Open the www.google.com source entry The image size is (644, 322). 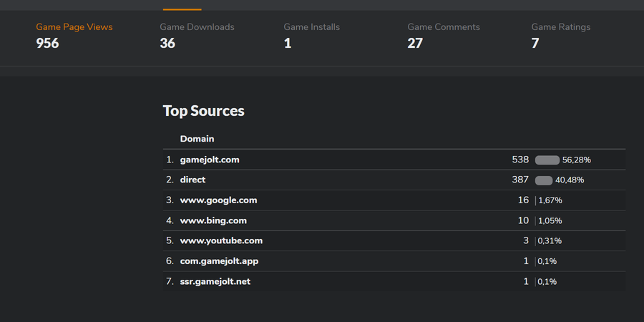point(218,200)
